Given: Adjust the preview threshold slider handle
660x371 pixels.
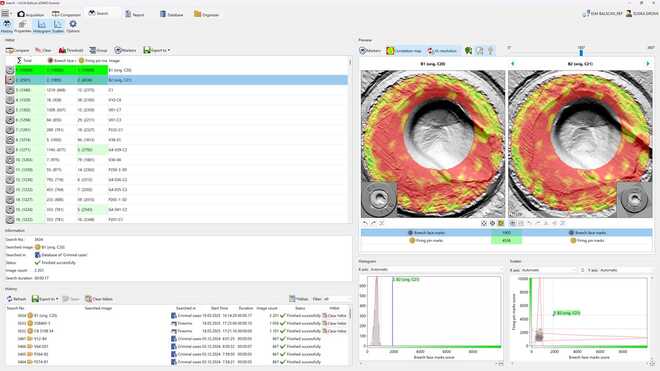Looking at the screenshot, I should click(581, 53).
